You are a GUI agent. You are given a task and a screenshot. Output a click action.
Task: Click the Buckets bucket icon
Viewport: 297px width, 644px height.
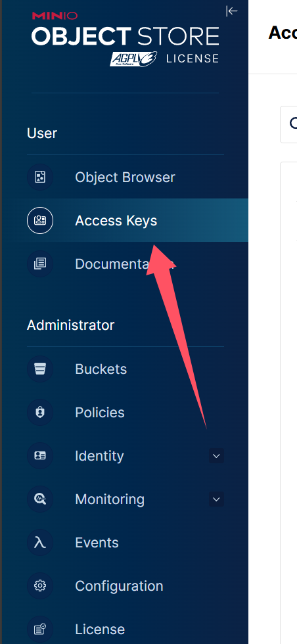(40, 369)
